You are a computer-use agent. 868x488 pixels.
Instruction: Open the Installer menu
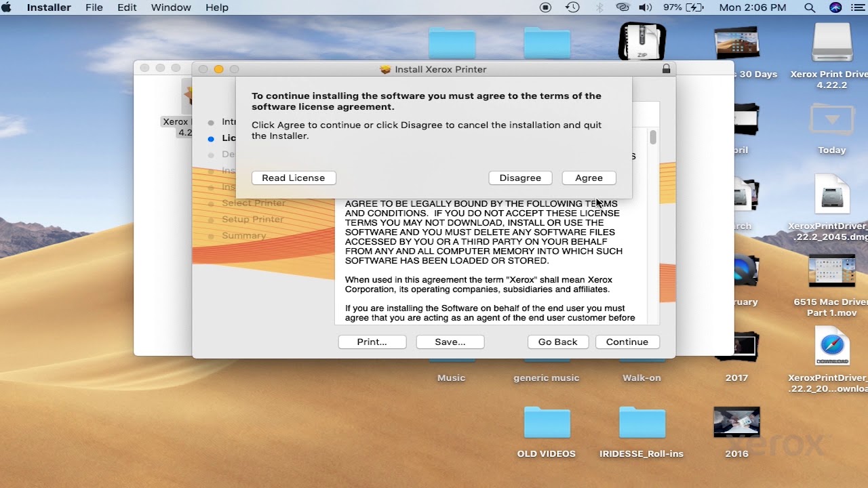tap(49, 7)
